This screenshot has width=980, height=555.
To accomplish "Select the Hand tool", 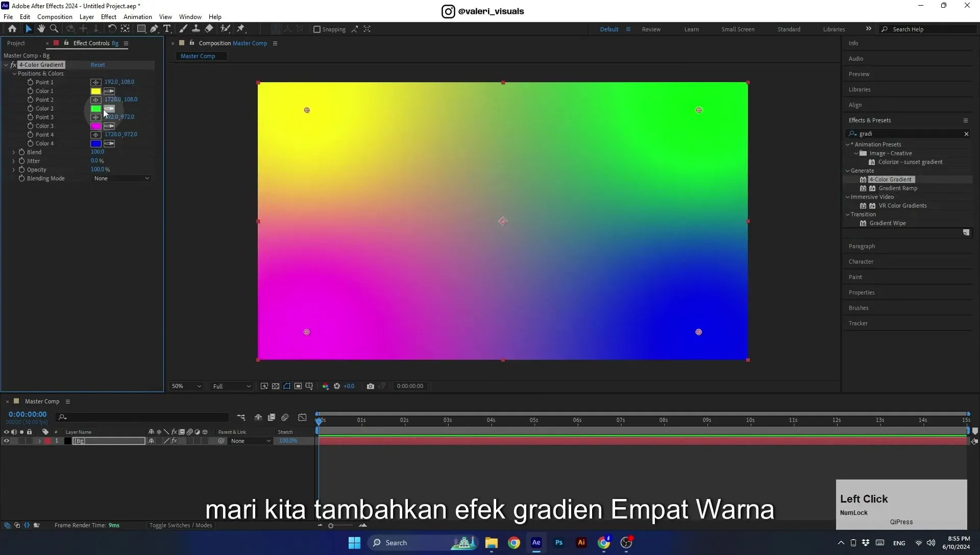I will 41,29.
